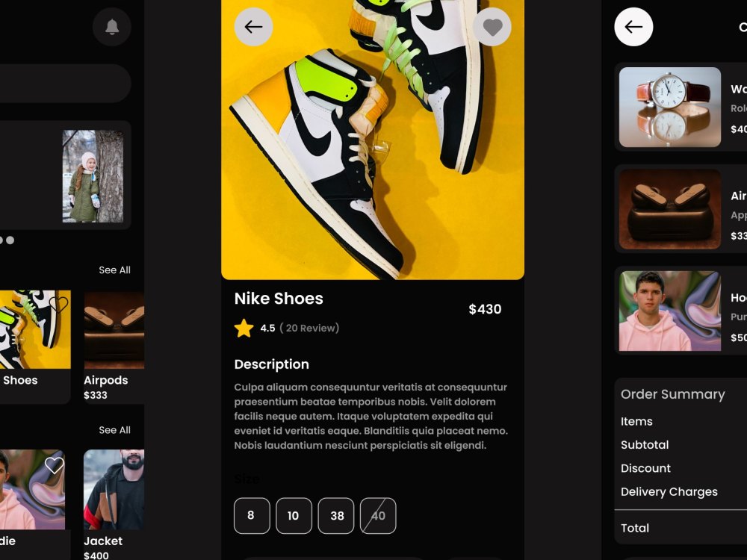747x560 pixels.
Task: Select shoe size 38
Action: (x=336, y=516)
